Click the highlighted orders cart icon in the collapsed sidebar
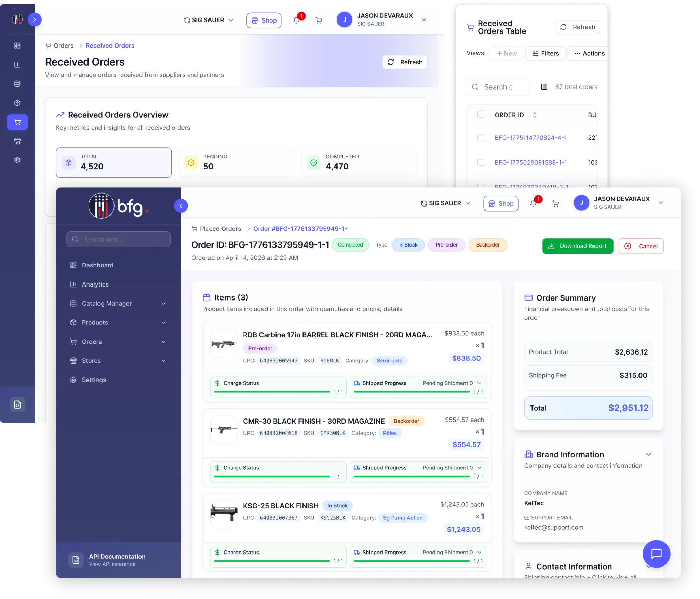The image size is (700, 599). coord(17,122)
